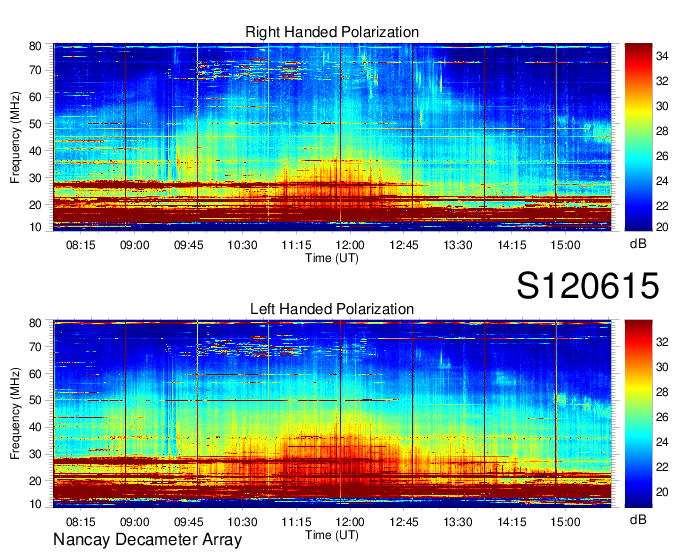Click the "10:30" tick under the right-handed plot
The height and width of the screenshot is (552, 680).
(x=242, y=245)
